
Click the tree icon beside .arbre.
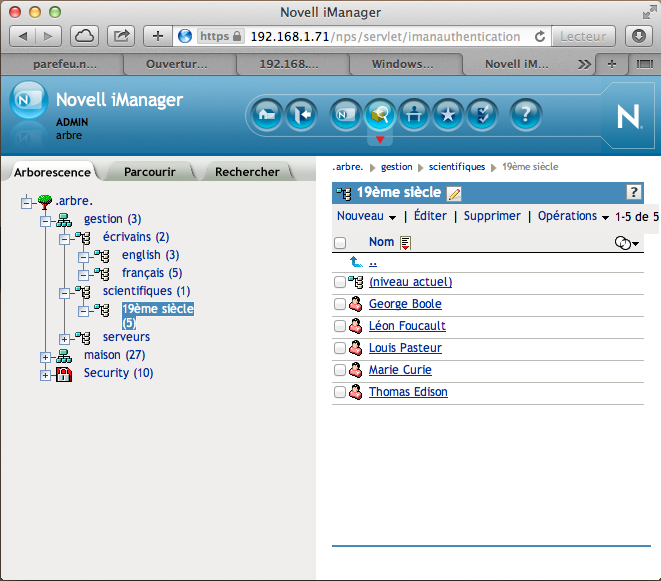pyautogui.click(x=45, y=202)
